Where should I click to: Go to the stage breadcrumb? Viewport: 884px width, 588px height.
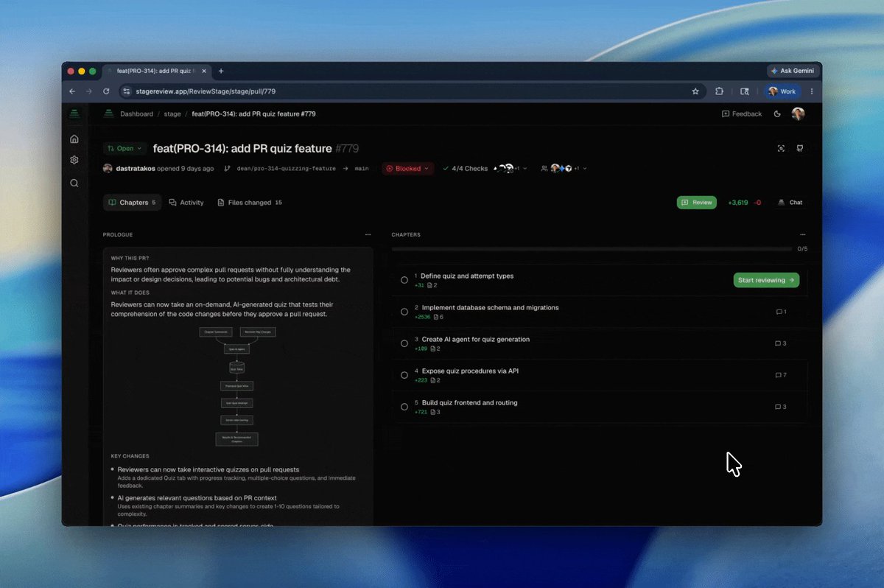click(x=172, y=114)
